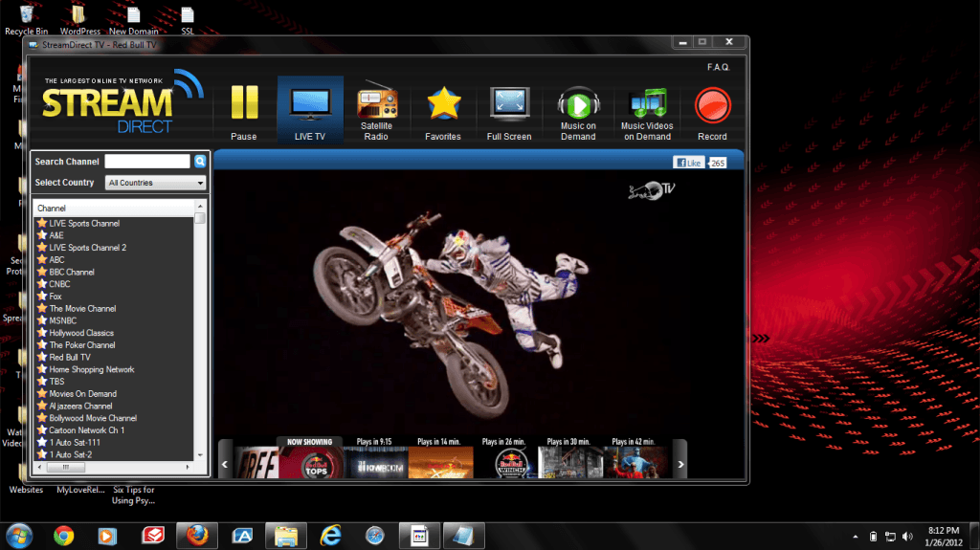Open the Select Country dropdown
Viewport: 980px width, 550px height.
point(156,183)
